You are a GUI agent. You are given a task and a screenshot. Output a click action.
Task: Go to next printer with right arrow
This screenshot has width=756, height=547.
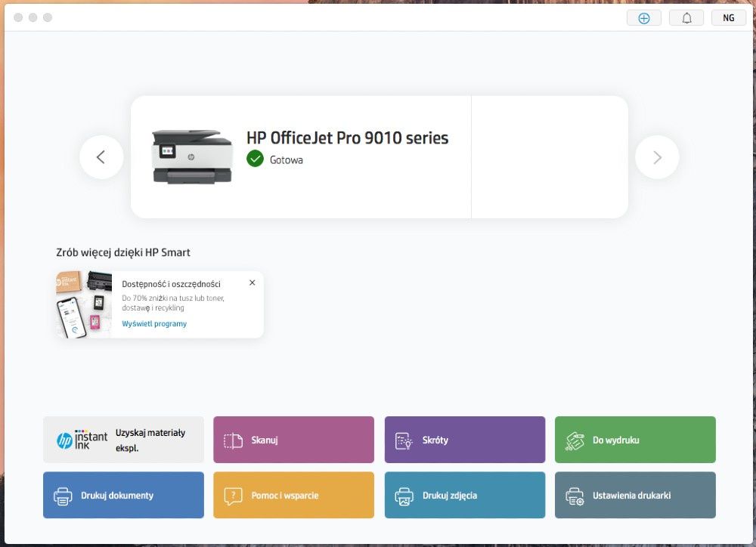tap(657, 157)
